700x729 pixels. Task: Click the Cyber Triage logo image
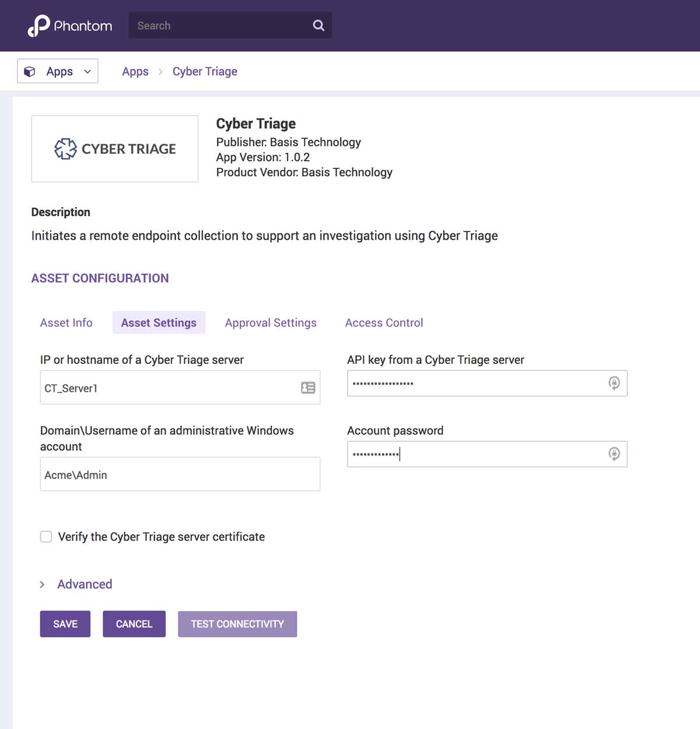115,149
